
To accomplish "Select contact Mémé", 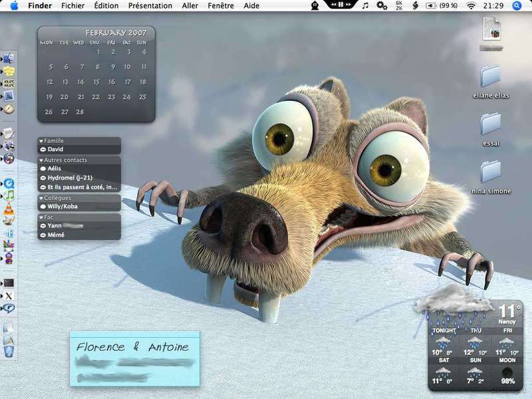I will coord(79,235).
